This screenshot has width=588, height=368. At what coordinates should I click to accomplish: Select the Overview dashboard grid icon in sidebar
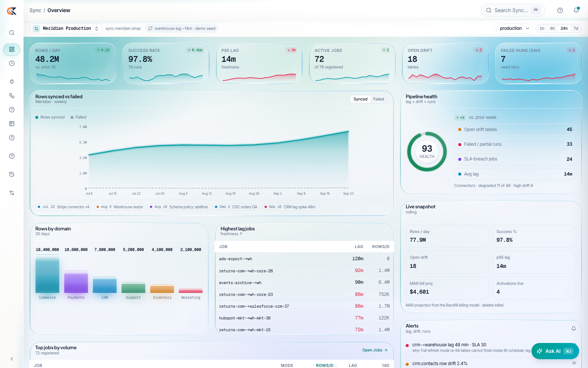point(12,49)
